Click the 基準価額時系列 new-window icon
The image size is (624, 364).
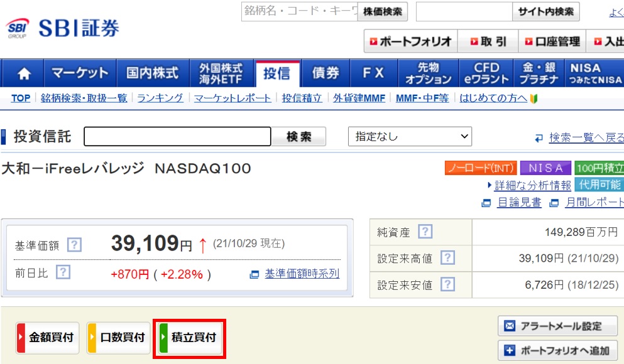click(x=254, y=274)
